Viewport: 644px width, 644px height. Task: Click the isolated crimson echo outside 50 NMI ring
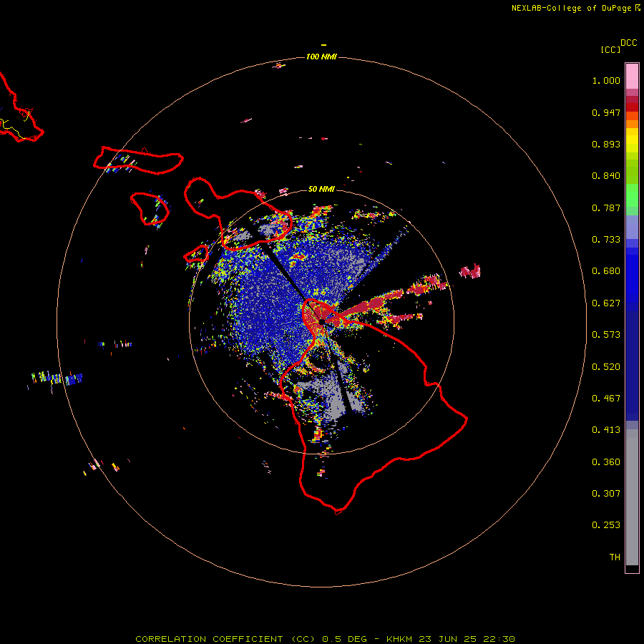point(470,271)
